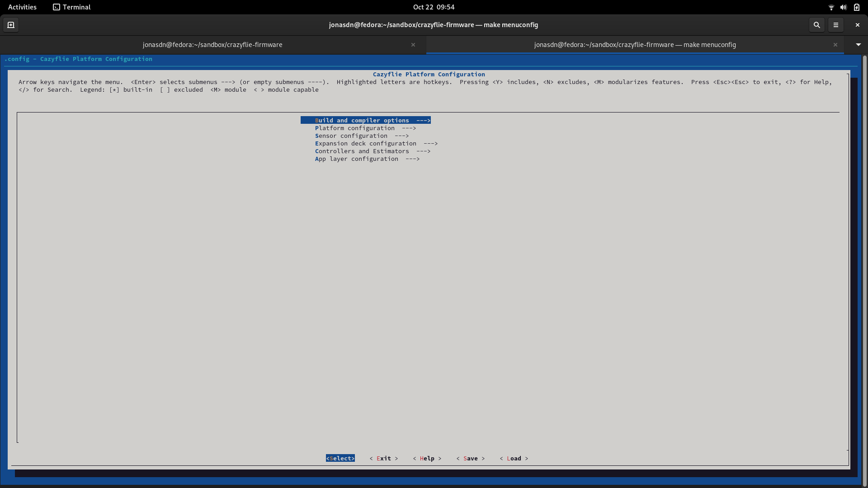Click the Save button in menuconfig

coord(470,458)
